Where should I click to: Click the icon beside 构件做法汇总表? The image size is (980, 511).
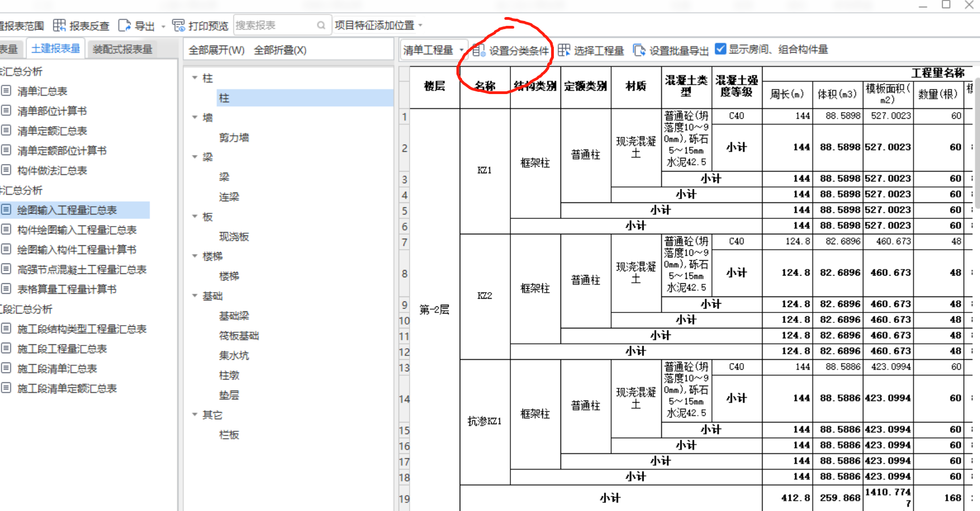click(6, 170)
